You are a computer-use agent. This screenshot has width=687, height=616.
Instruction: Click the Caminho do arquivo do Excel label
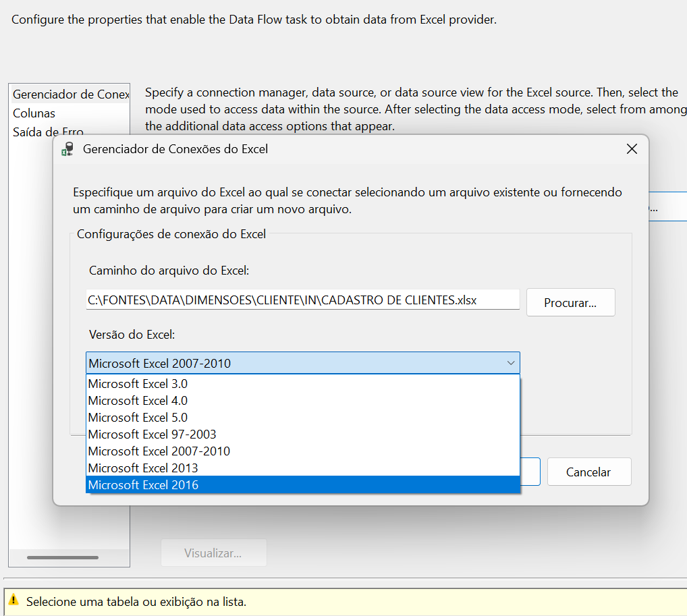(x=169, y=271)
